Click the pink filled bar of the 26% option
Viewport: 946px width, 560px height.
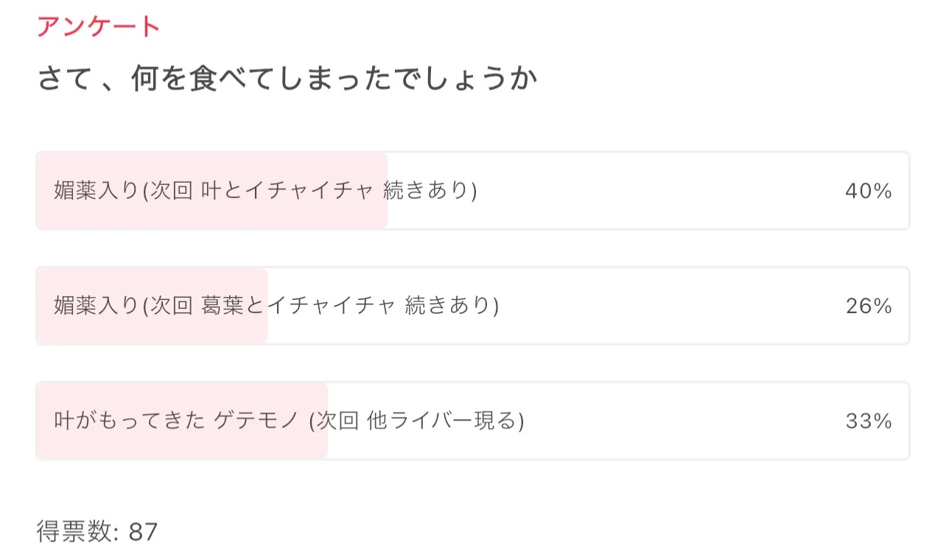[153, 283]
